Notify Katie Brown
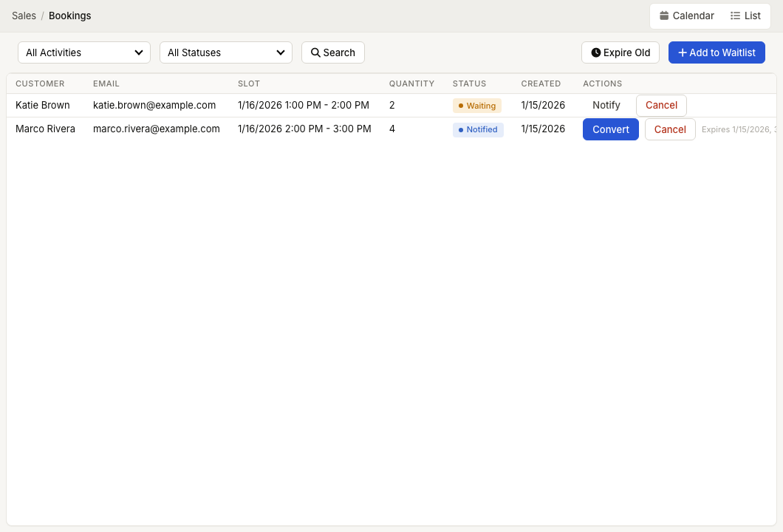This screenshot has width=783, height=532. click(606, 106)
